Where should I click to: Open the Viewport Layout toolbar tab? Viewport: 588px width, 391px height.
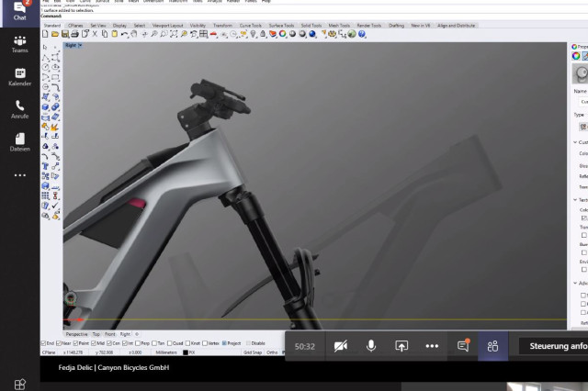(x=167, y=26)
